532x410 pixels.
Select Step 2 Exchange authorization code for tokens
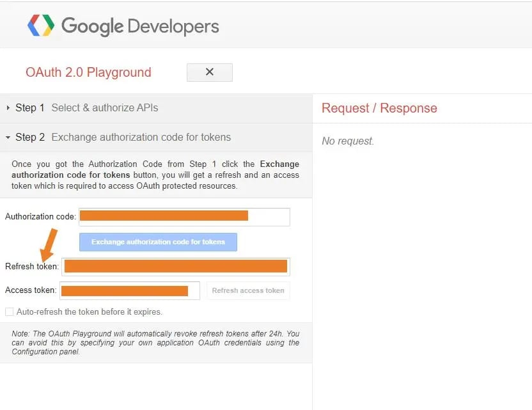(x=156, y=138)
